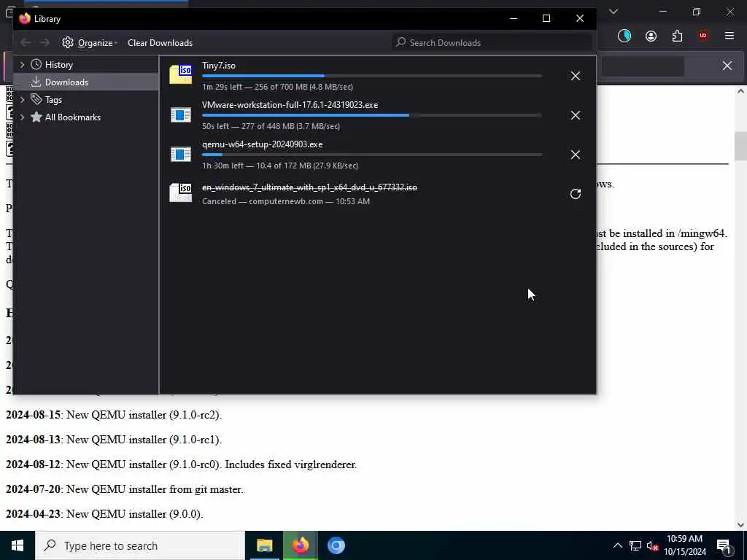Switch to Firefox on the taskbar
747x560 pixels.
click(x=300, y=545)
